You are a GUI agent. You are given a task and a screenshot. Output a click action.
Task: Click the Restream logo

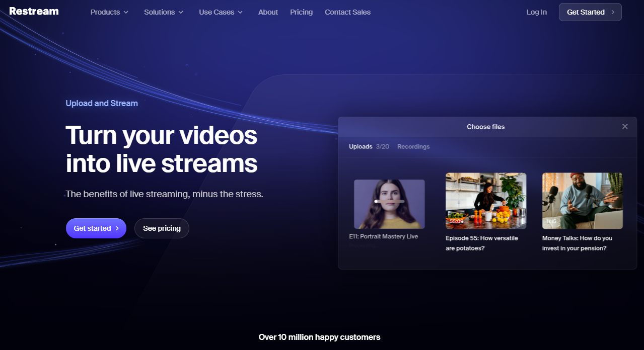(34, 12)
